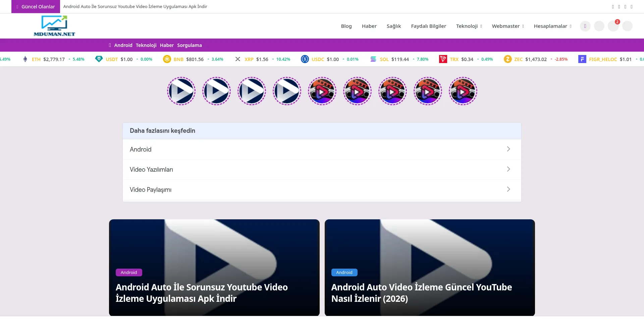Click the small glyph icon before Android in purple bar
Screen dimensions: 644x333
(110, 45)
